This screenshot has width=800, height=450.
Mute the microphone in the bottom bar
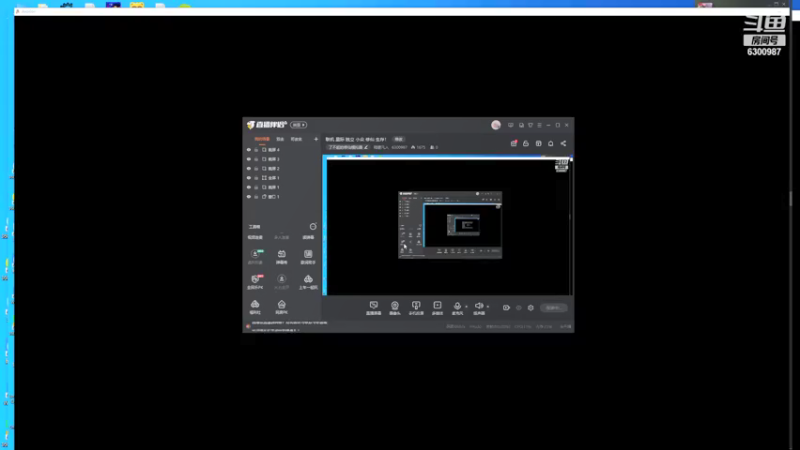[x=457, y=307]
